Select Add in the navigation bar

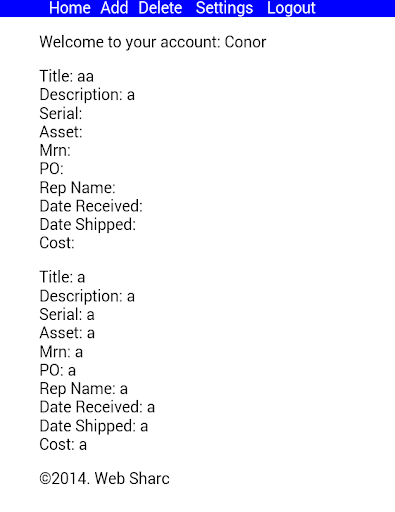coord(114,8)
